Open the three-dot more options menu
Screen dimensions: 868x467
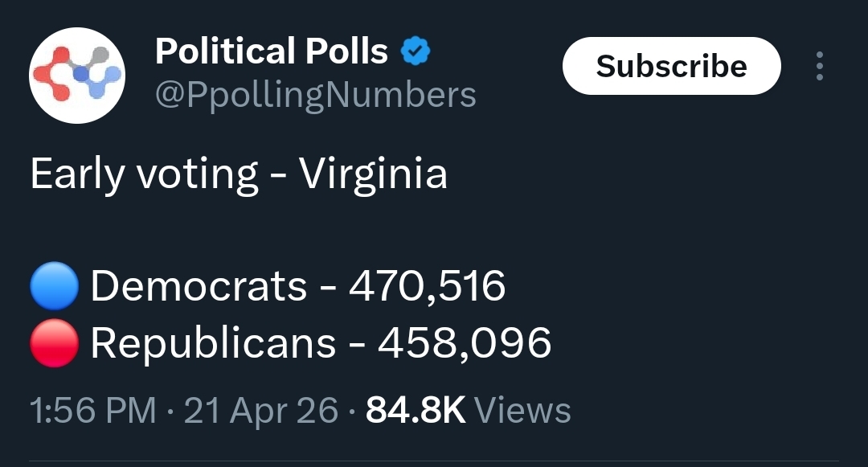tap(819, 66)
